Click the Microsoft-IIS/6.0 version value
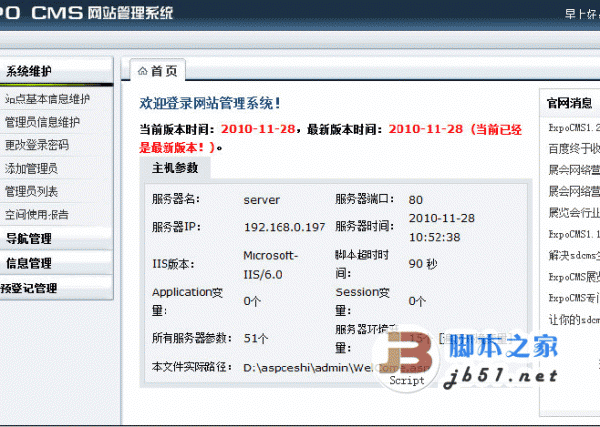 pos(271,265)
